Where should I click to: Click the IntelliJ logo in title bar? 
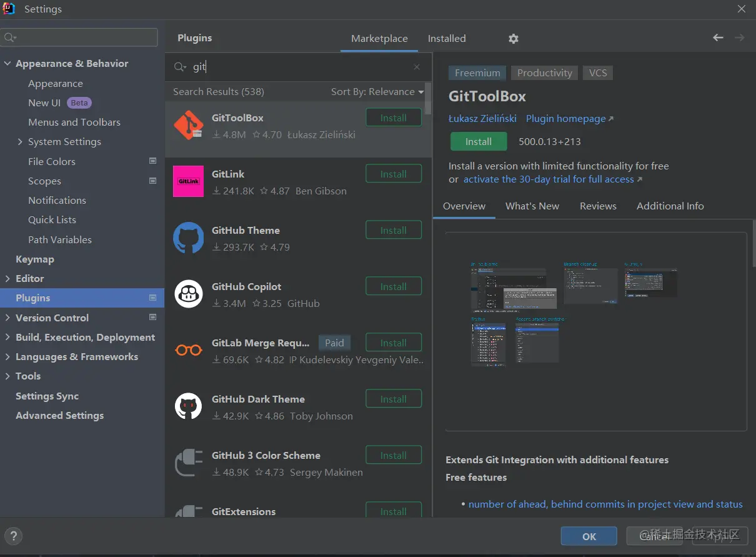[9, 9]
